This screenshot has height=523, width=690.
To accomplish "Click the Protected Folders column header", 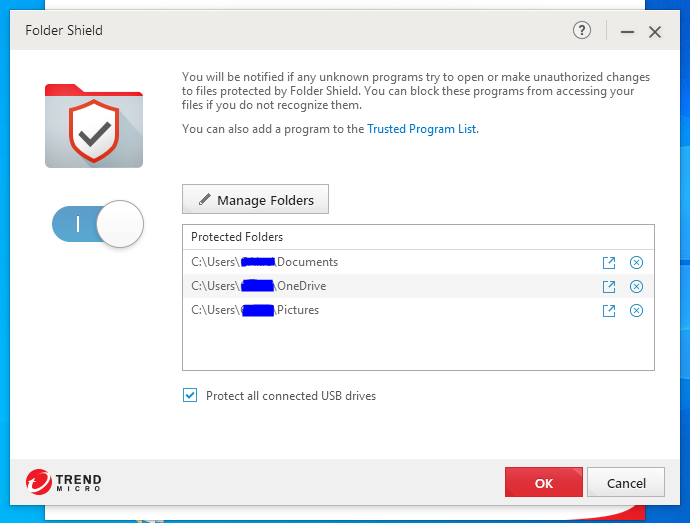I will coord(418,237).
